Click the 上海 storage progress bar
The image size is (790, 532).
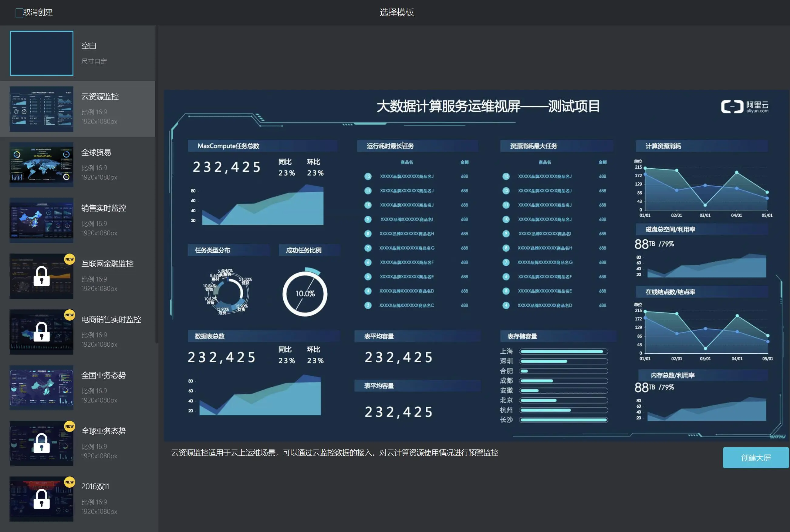(563, 352)
